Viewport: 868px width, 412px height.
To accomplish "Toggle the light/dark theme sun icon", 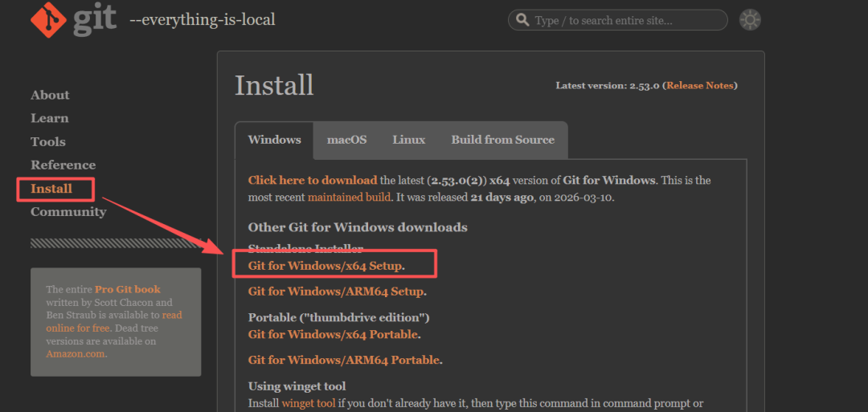I will click(x=750, y=20).
